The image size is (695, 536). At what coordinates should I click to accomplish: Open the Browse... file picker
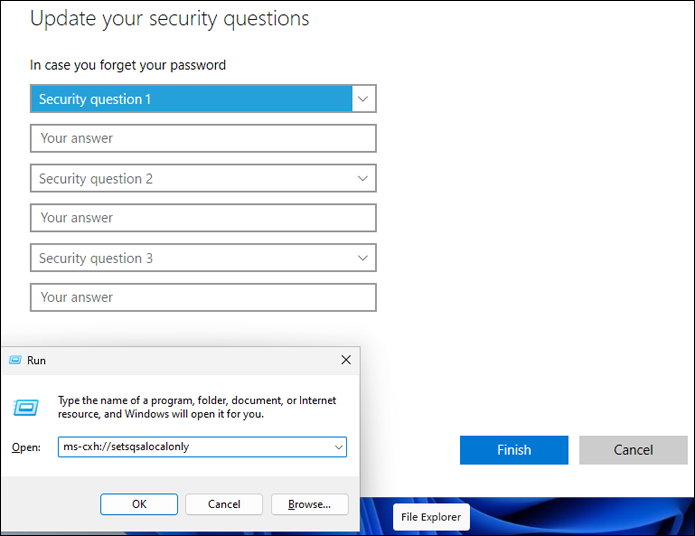309,504
